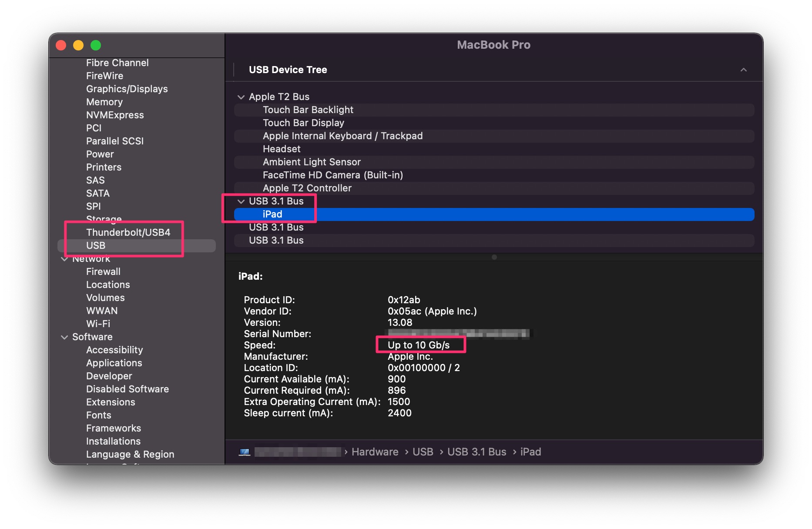
Task: Open Language & Region in sidebar
Action: click(x=130, y=455)
